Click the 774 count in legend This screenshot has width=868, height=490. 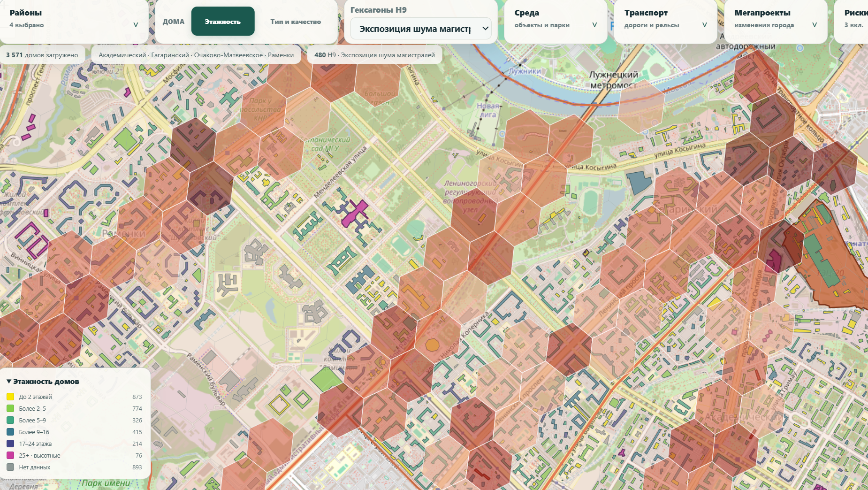click(x=137, y=408)
